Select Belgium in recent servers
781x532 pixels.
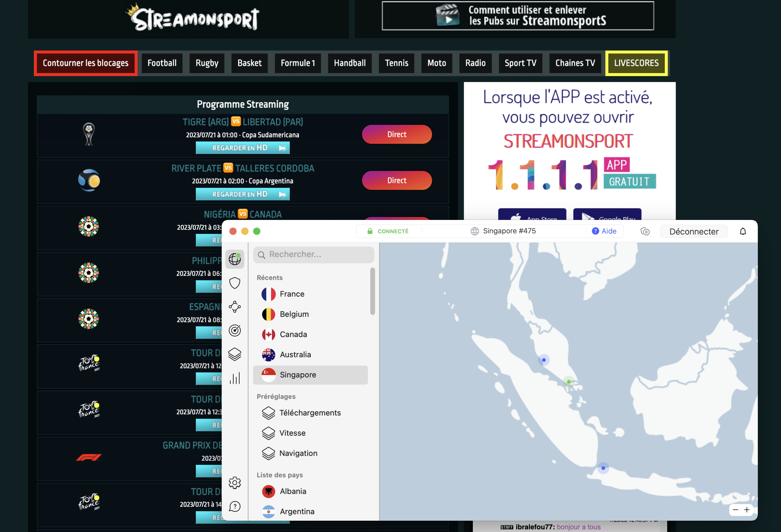coord(310,314)
